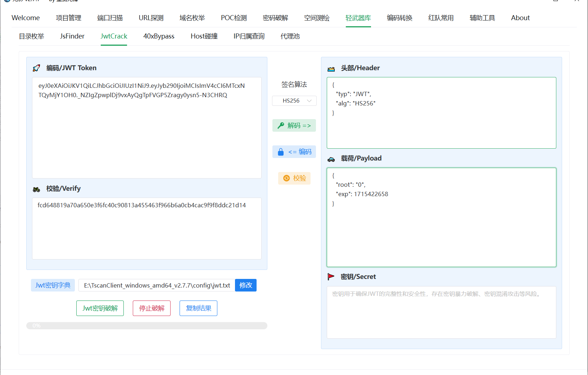This screenshot has width=588, height=375.
Task: Click the Jwt密钥字典 label button
Action: pyautogui.click(x=53, y=285)
